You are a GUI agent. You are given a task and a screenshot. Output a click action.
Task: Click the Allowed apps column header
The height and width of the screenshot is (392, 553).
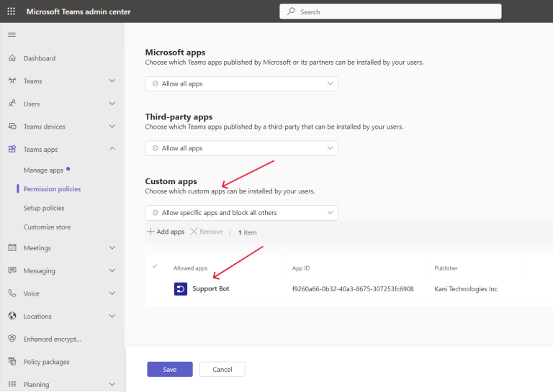(190, 268)
